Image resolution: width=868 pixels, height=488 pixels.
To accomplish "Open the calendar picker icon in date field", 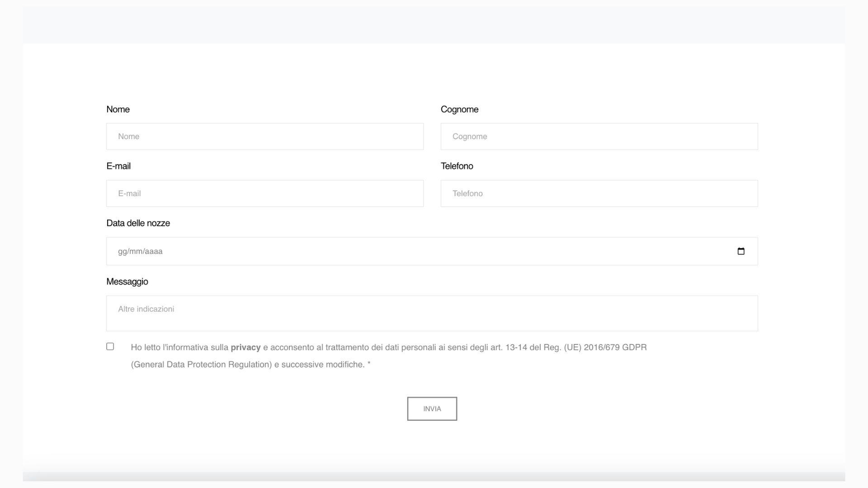I will [x=741, y=251].
